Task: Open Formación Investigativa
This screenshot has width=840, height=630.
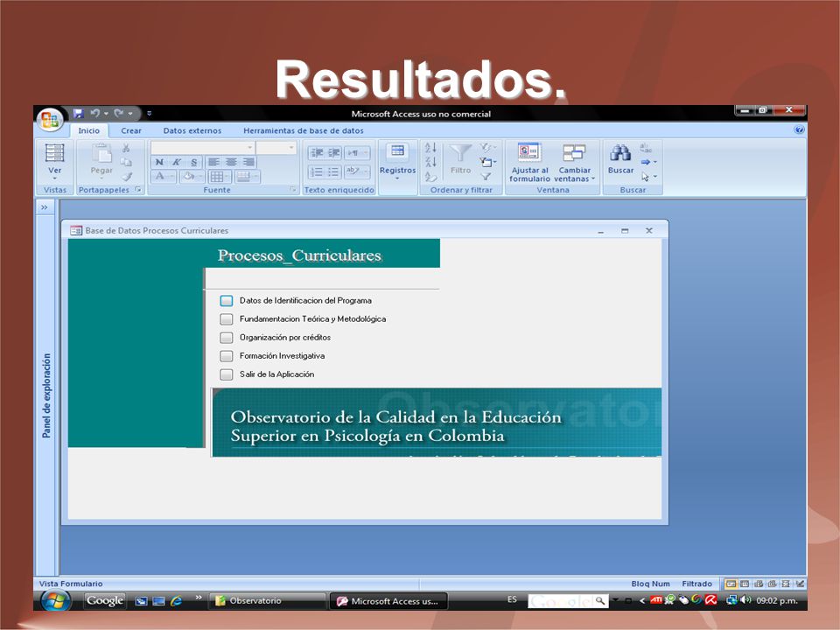Action: [226, 356]
